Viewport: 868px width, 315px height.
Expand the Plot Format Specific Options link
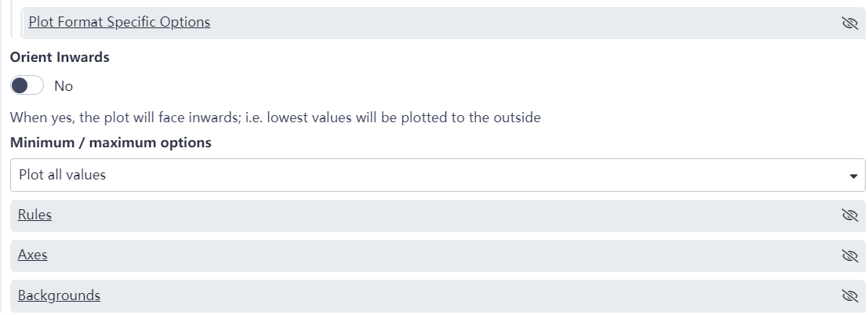coord(119,22)
